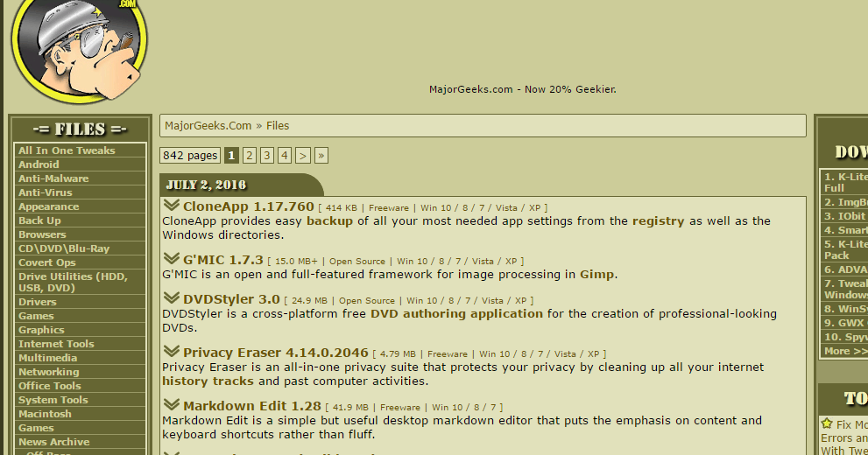Follow the 'DVD authoring application' link
868x455 pixels.
click(456, 314)
